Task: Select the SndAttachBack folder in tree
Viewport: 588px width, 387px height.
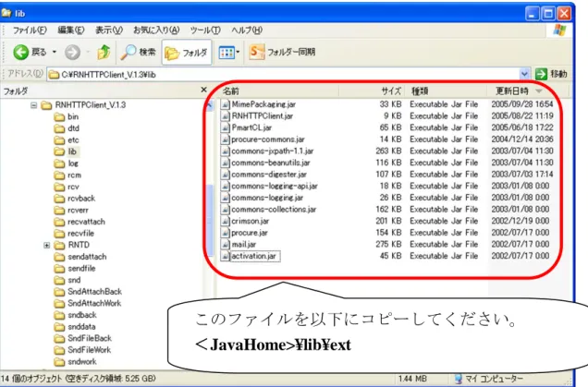Action: [88, 292]
